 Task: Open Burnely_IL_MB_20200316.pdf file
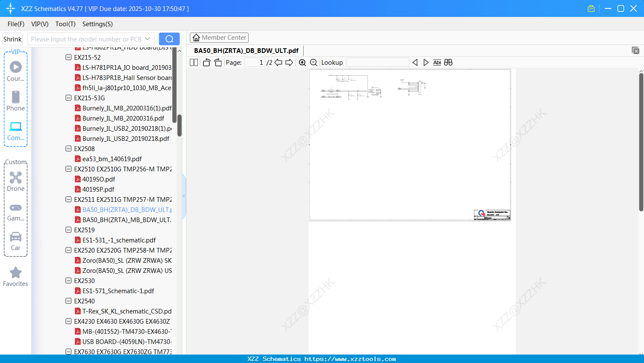click(119, 118)
